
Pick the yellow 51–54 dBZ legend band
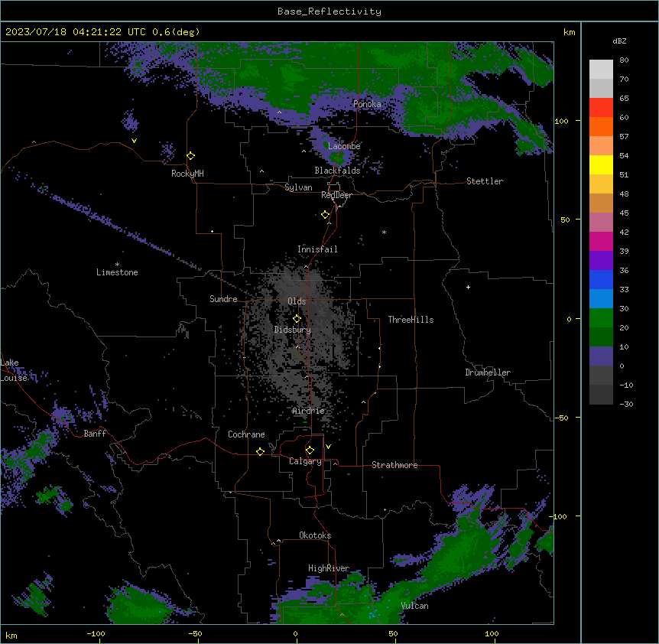(601, 164)
